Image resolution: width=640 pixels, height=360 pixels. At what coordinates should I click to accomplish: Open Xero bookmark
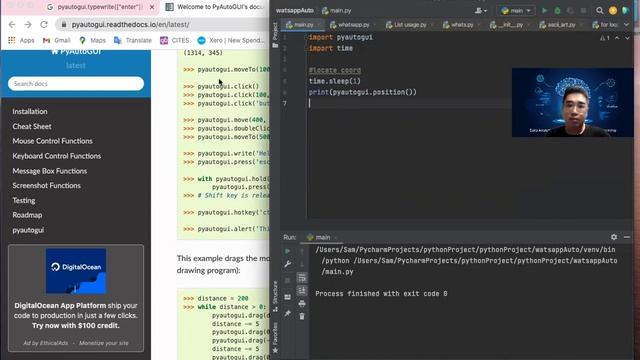point(231,40)
